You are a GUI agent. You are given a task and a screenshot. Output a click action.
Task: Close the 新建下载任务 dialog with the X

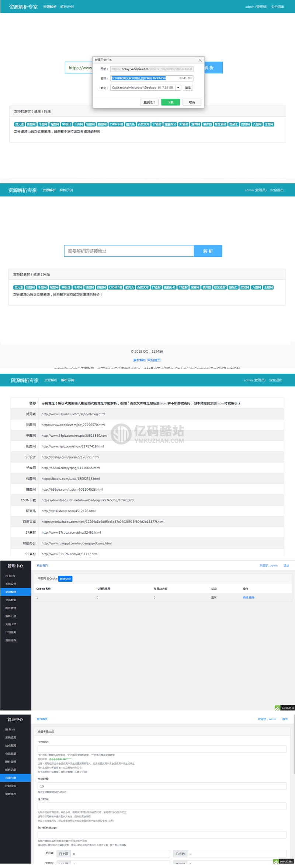200,60
